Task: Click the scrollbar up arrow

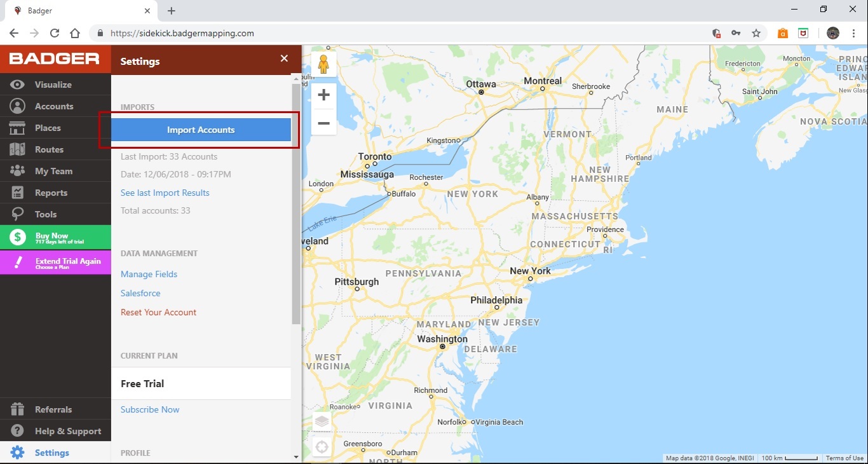Action: (x=296, y=78)
